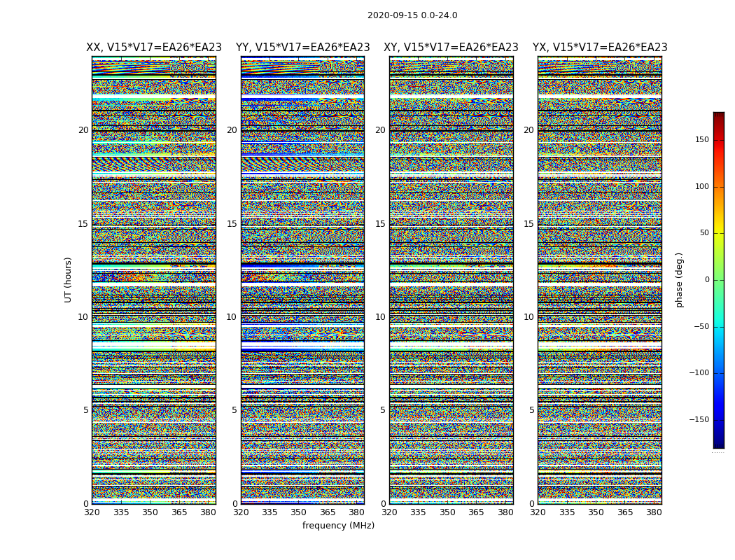Screen dimensions: 735x560
Task: Click the '350' frequency tick under YX panel
Action: coord(596,512)
